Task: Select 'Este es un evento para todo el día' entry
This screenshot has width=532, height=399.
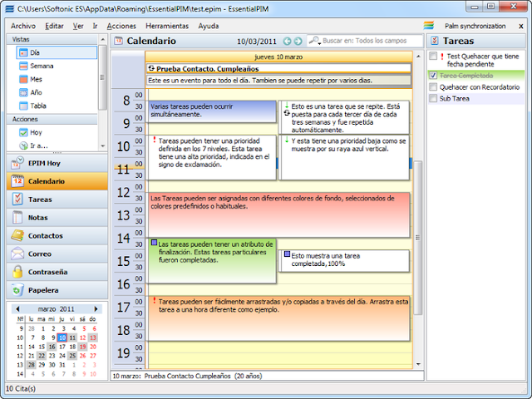Action: (x=278, y=81)
